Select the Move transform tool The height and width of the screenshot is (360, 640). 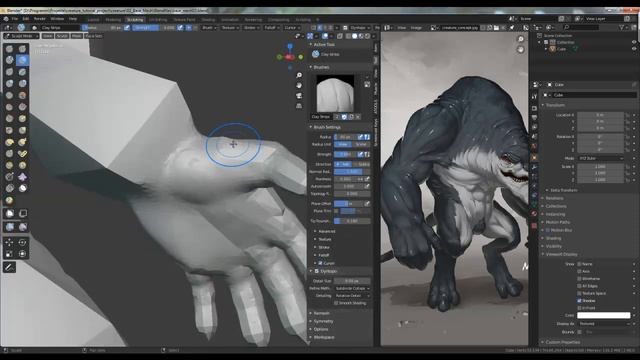9,242
